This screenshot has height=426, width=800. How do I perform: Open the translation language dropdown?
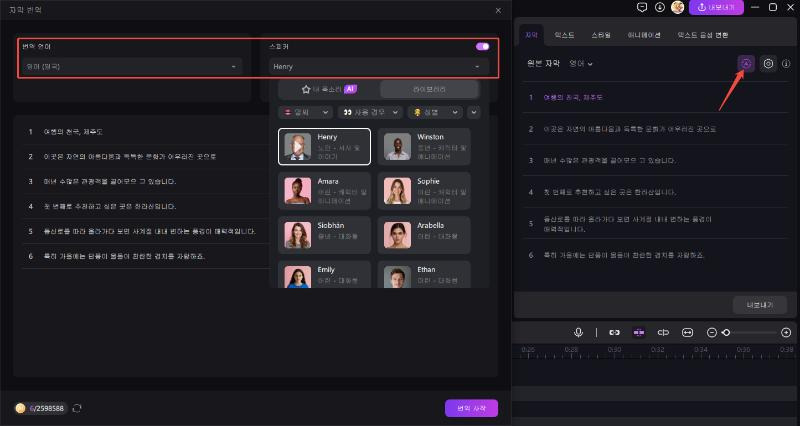pos(132,67)
